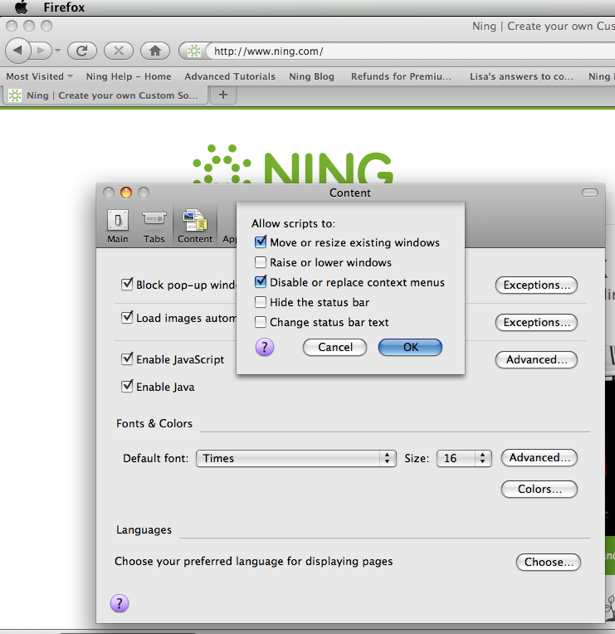
Task: Click the Firefox back arrow button
Action: 18,51
